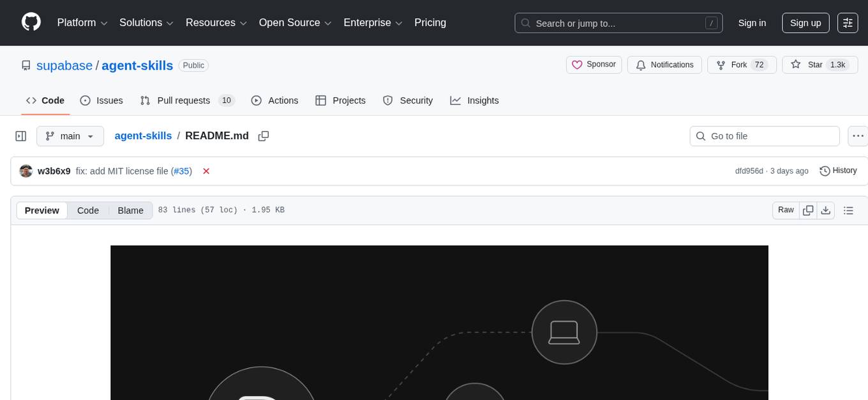Open the main branch dropdown
The height and width of the screenshot is (400, 868).
70,136
